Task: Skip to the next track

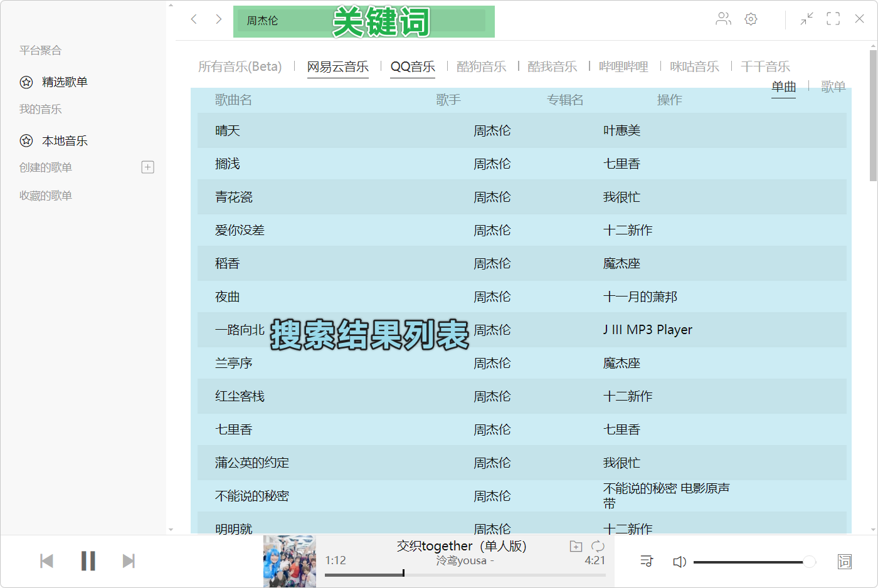Action: (x=129, y=560)
